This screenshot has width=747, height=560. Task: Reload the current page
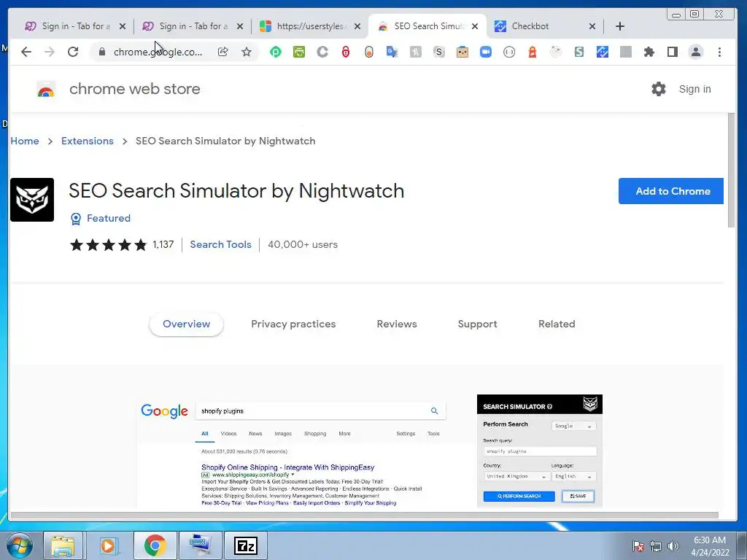(x=73, y=52)
